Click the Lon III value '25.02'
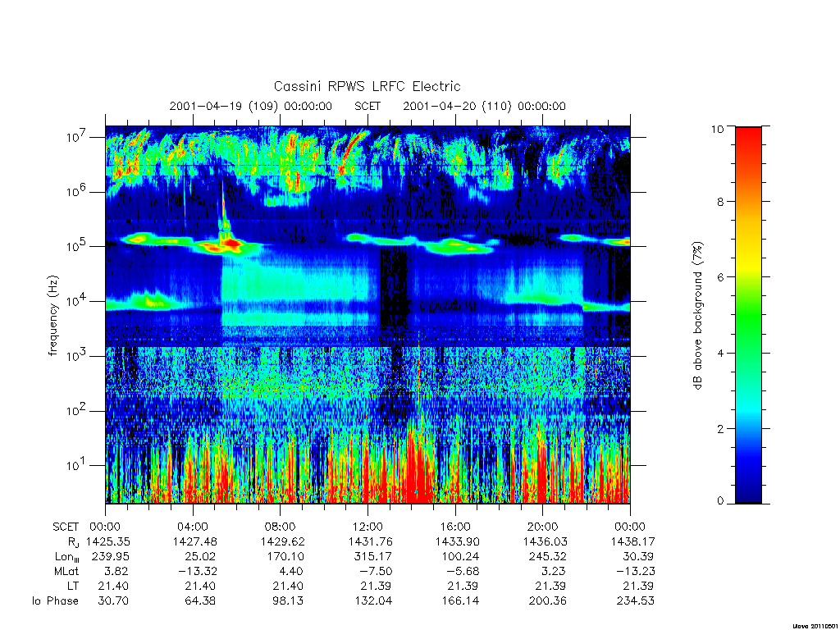This screenshot has width=840, height=630. [x=200, y=557]
